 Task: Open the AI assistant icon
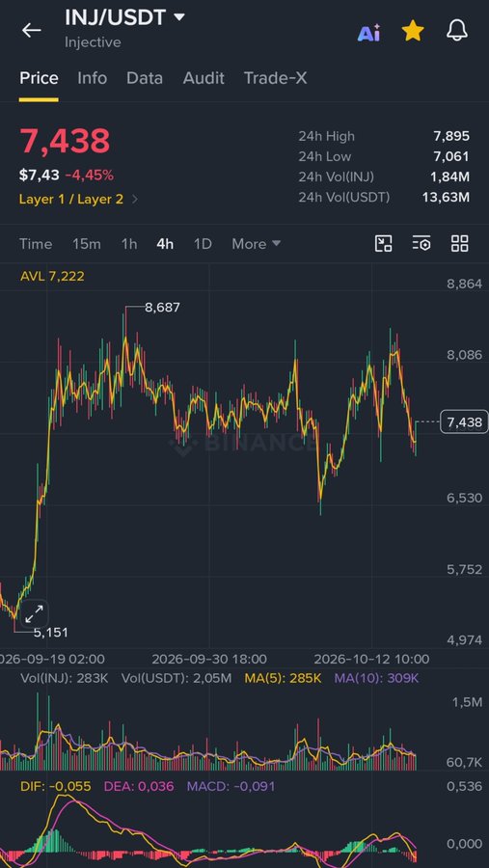(x=368, y=33)
